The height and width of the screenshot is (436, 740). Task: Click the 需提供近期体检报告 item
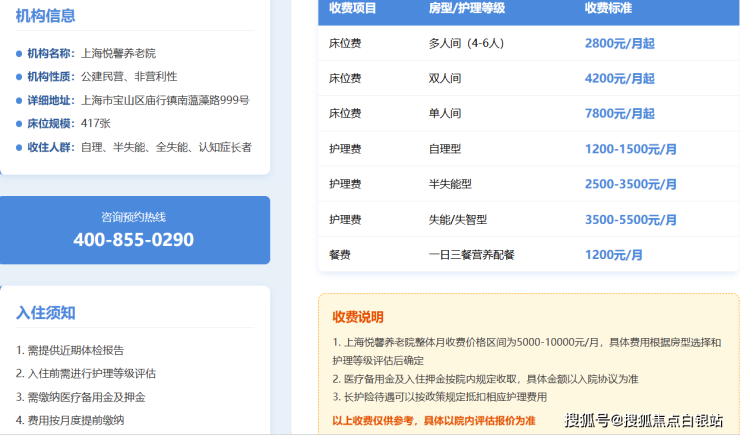point(70,350)
